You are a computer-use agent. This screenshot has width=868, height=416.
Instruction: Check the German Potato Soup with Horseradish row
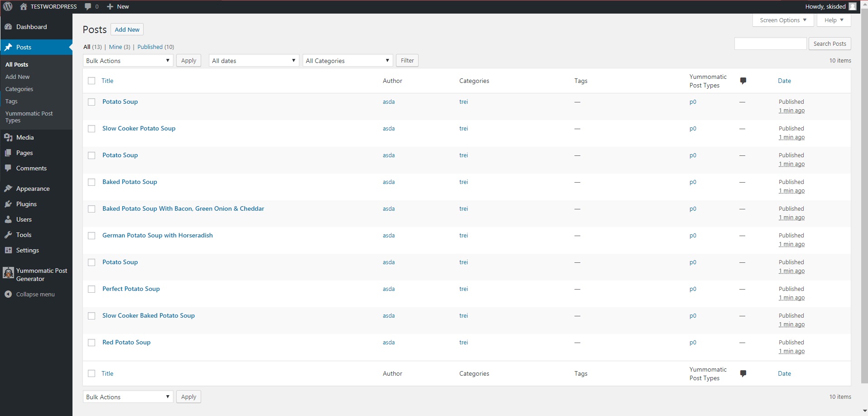92,236
